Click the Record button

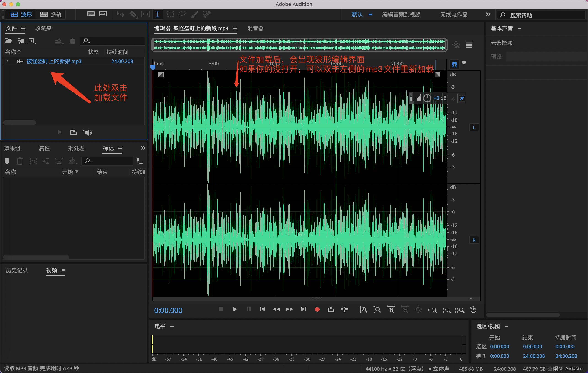317,309
